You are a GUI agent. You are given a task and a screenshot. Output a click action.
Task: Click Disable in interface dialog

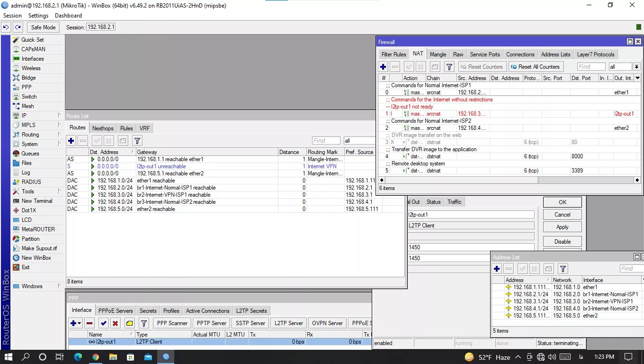tap(563, 242)
